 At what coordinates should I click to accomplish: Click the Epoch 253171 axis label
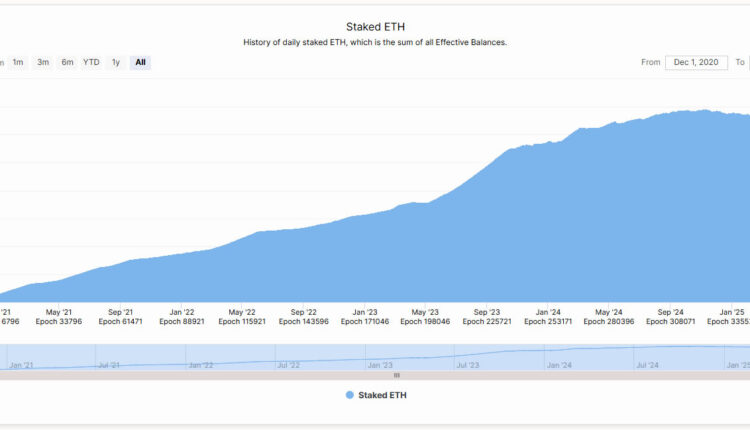click(548, 322)
